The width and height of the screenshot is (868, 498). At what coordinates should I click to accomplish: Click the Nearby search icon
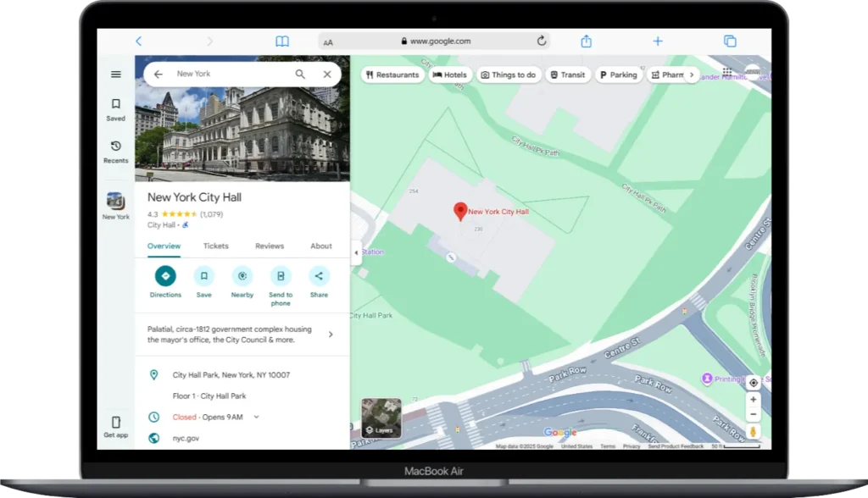(x=242, y=275)
